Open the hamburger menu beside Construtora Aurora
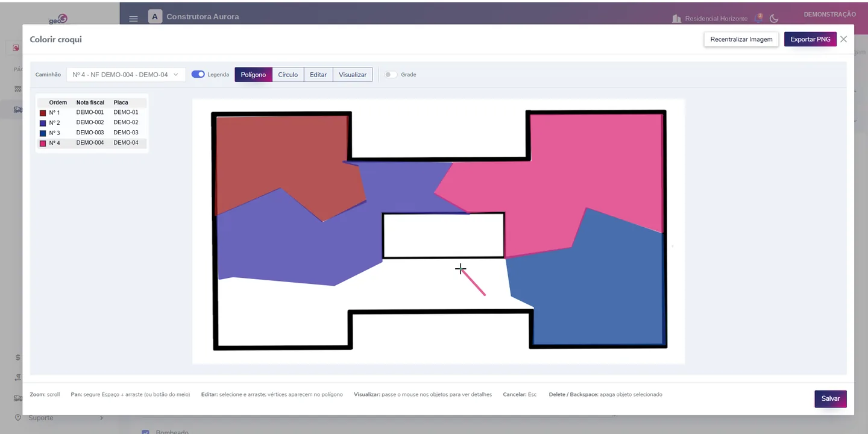This screenshot has width=868, height=434. 133,19
